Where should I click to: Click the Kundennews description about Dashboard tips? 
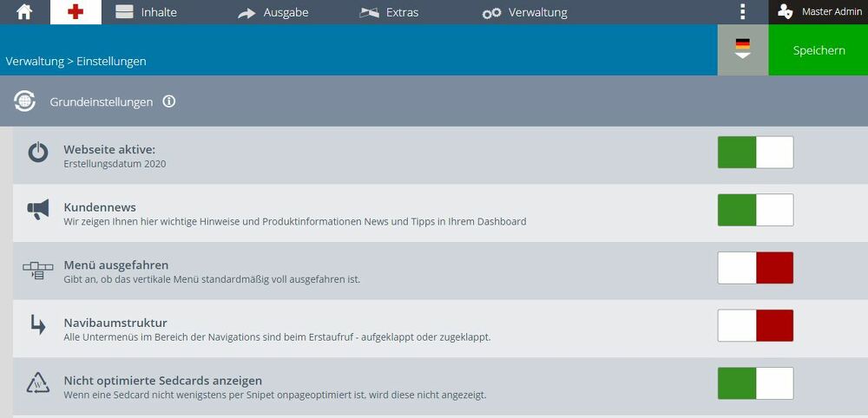tap(295, 222)
